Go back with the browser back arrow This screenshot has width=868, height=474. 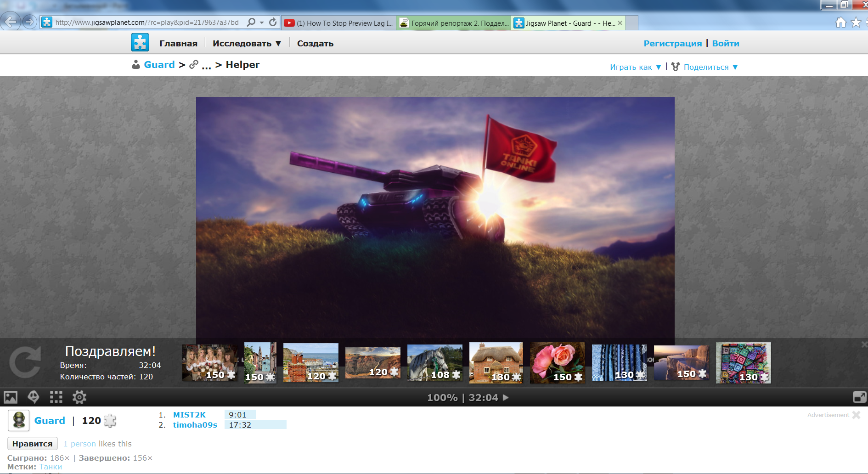point(11,22)
